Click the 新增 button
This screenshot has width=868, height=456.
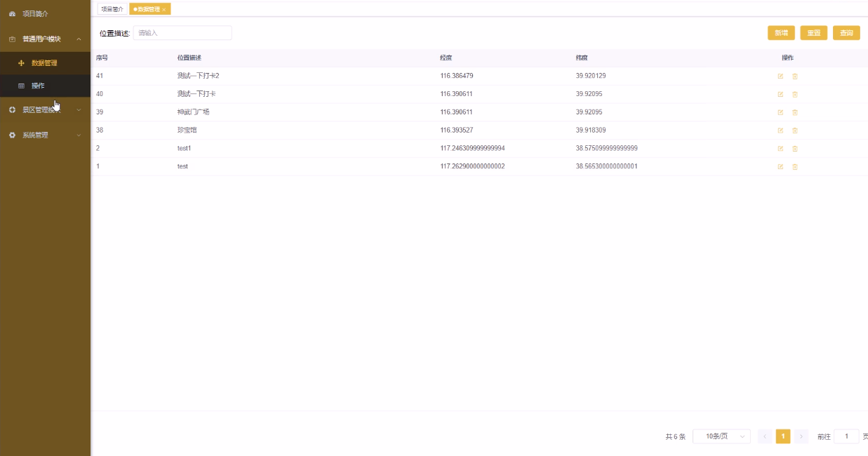point(781,33)
